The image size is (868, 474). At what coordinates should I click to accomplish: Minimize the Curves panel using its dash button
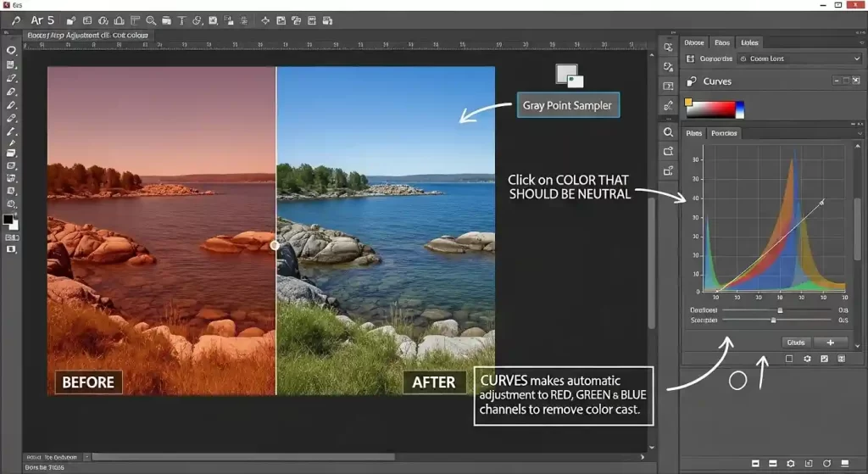tap(836, 81)
